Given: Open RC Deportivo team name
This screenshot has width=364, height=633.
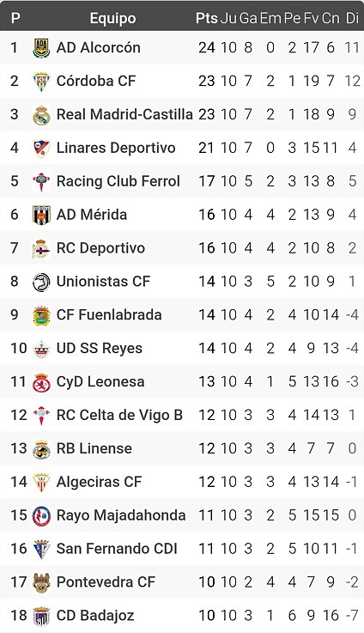Looking at the screenshot, I should point(100,248).
